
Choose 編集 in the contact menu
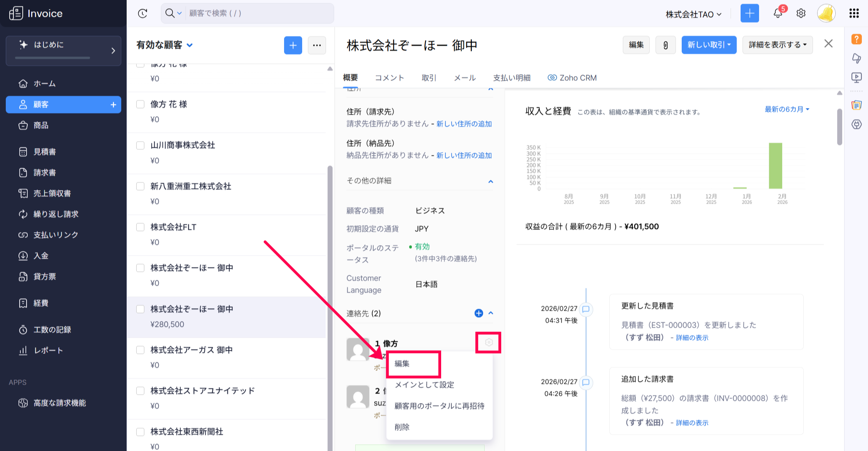(402, 364)
